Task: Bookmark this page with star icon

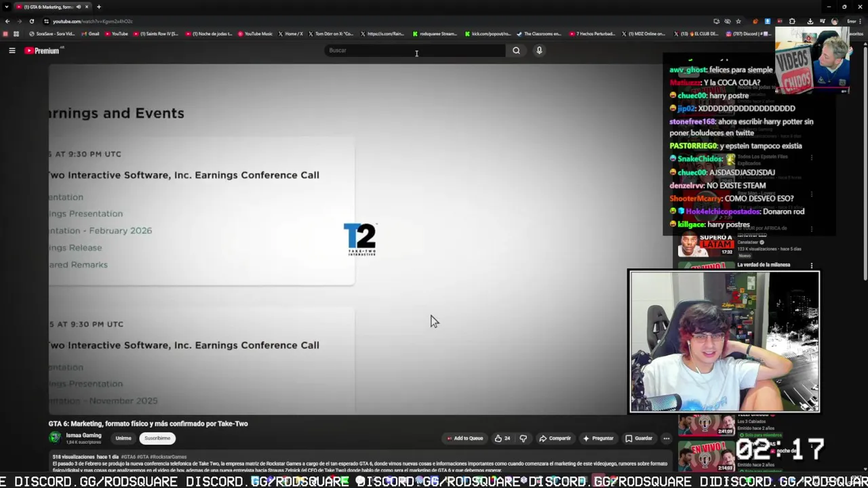Action: pos(738,21)
